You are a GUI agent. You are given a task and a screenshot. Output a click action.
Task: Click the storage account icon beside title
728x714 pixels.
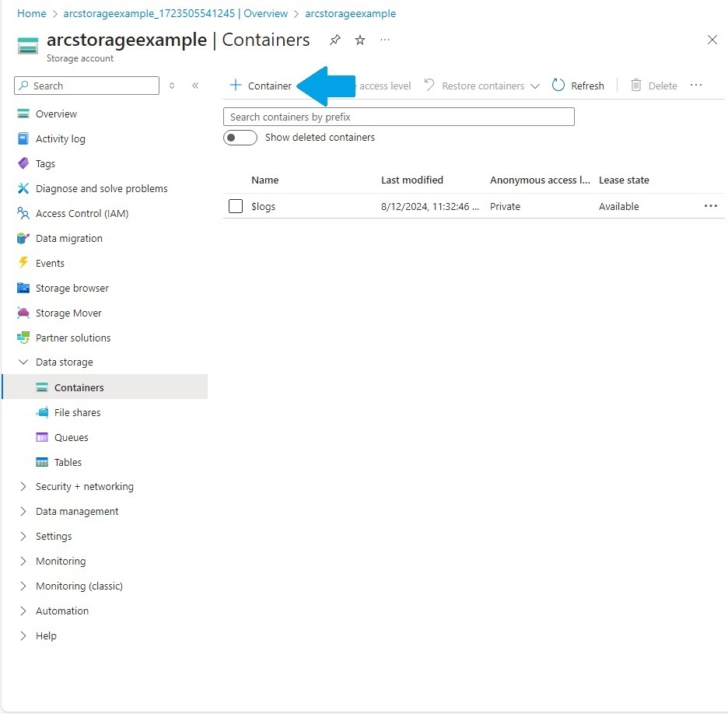click(x=27, y=47)
